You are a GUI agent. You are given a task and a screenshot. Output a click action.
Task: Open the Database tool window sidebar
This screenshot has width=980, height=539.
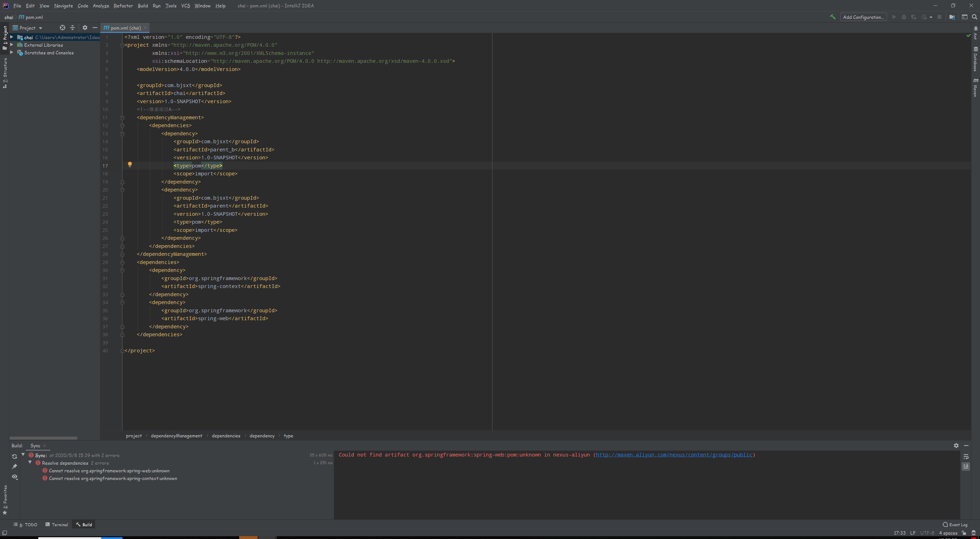[x=976, y=59]
